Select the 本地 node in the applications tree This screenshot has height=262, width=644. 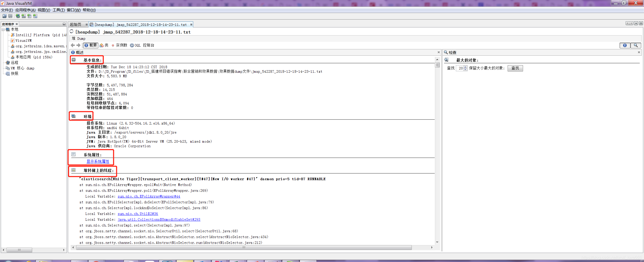[12, 29]
